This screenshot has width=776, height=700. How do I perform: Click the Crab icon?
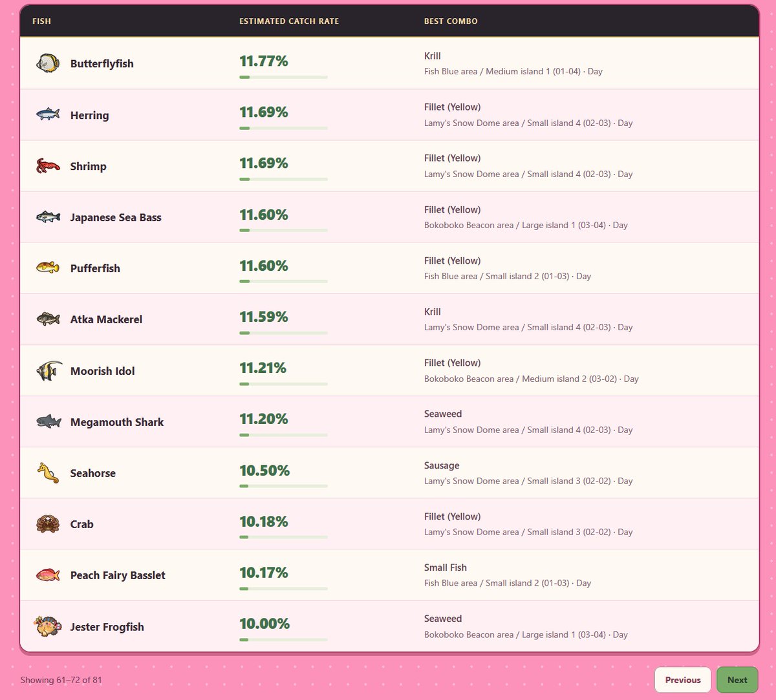pyautogui.click(x=48, y=524)
